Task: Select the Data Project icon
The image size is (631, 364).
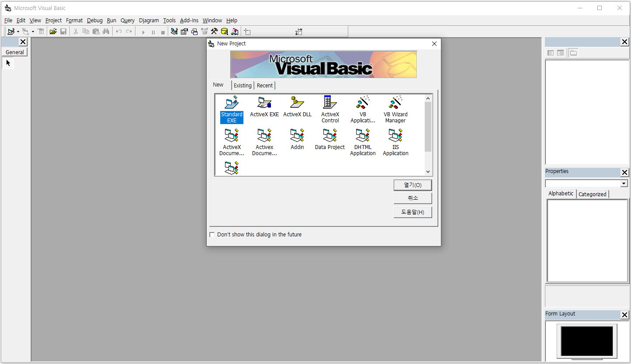Action: tap(330, 139)
